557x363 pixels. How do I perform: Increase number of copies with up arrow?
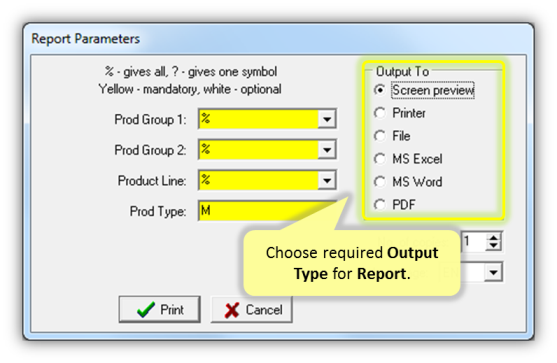click(493, 237)
